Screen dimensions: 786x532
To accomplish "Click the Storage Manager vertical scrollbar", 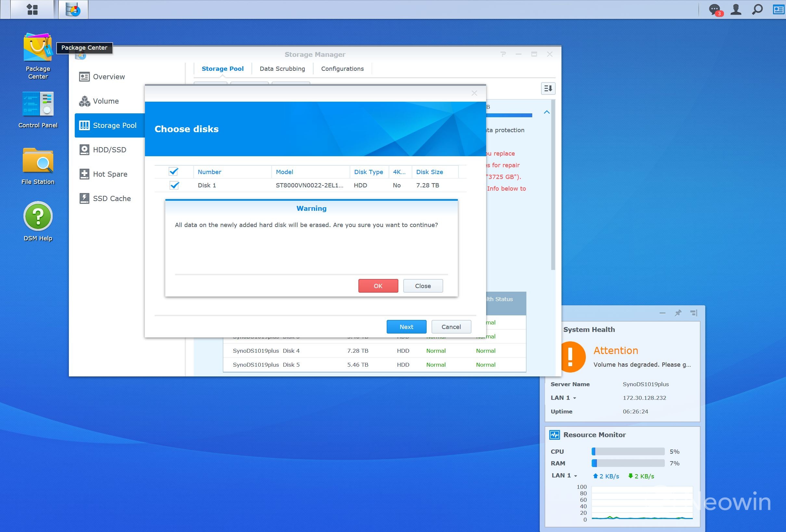I will point(553,184).
